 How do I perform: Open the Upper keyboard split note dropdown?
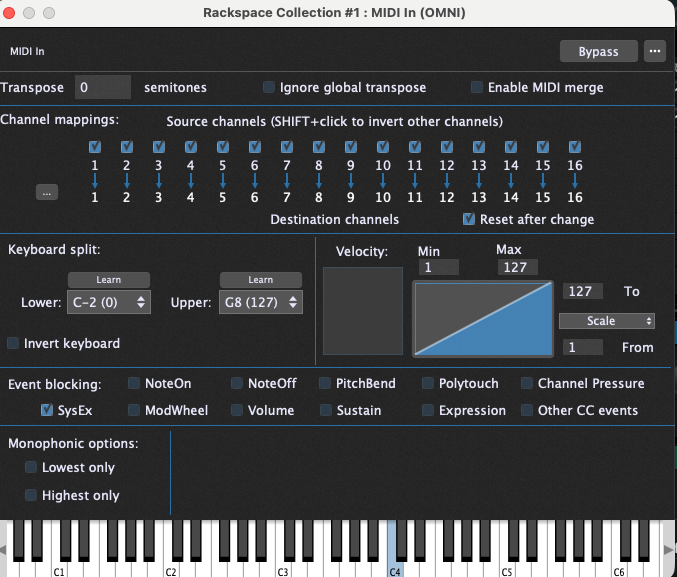(x=260, y=302)
